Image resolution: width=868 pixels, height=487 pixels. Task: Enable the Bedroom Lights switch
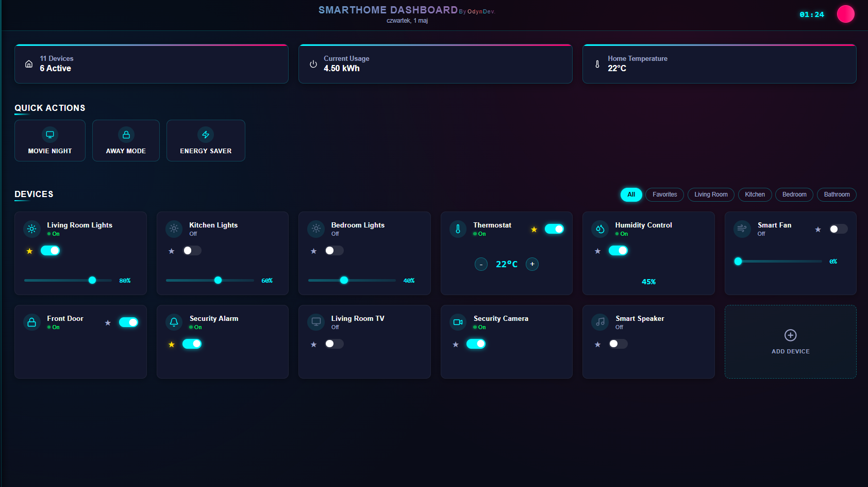334,251
